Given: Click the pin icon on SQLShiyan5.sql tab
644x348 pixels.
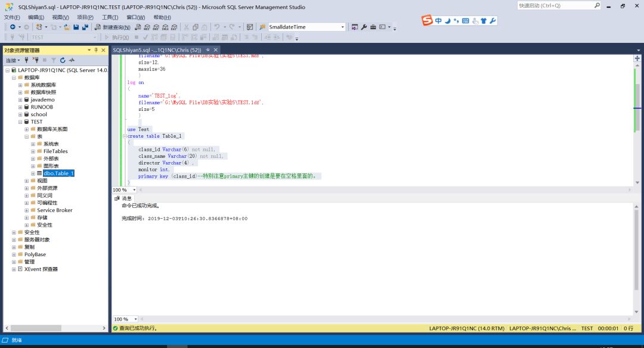Looking at the screenshot, I should (208, 50).
